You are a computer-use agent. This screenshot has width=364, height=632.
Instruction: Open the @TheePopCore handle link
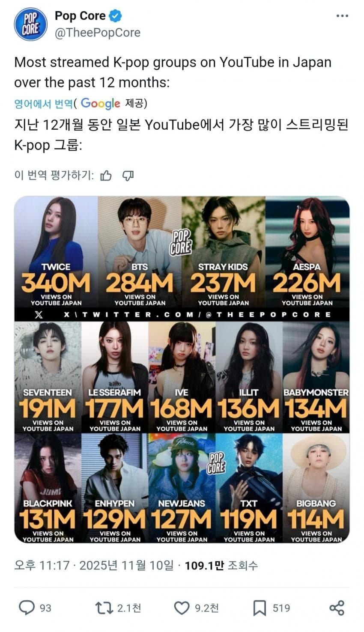97,33
